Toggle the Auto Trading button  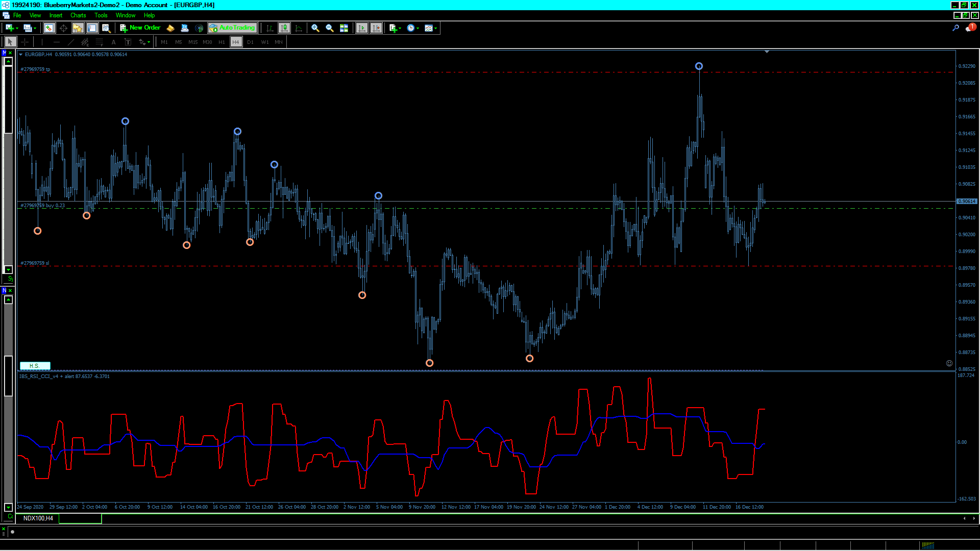pyautogui.click(x=232, y=28)
